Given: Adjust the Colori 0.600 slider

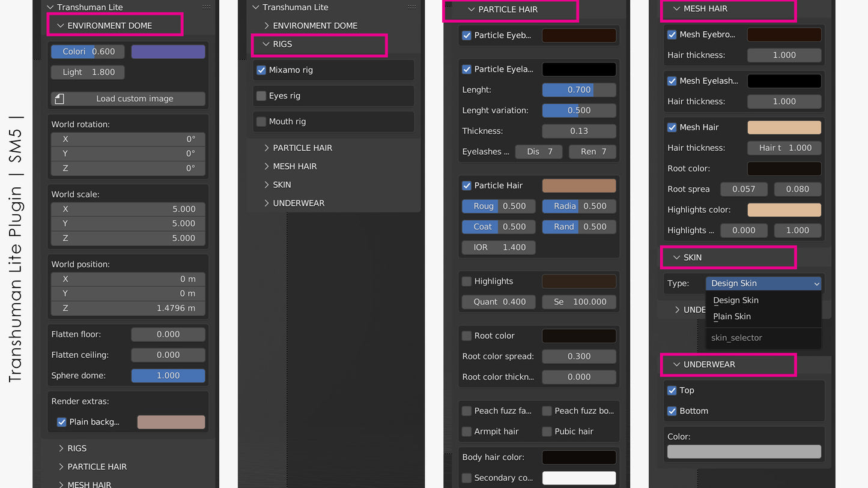Looking at the screenshot, I should (88, 52).
